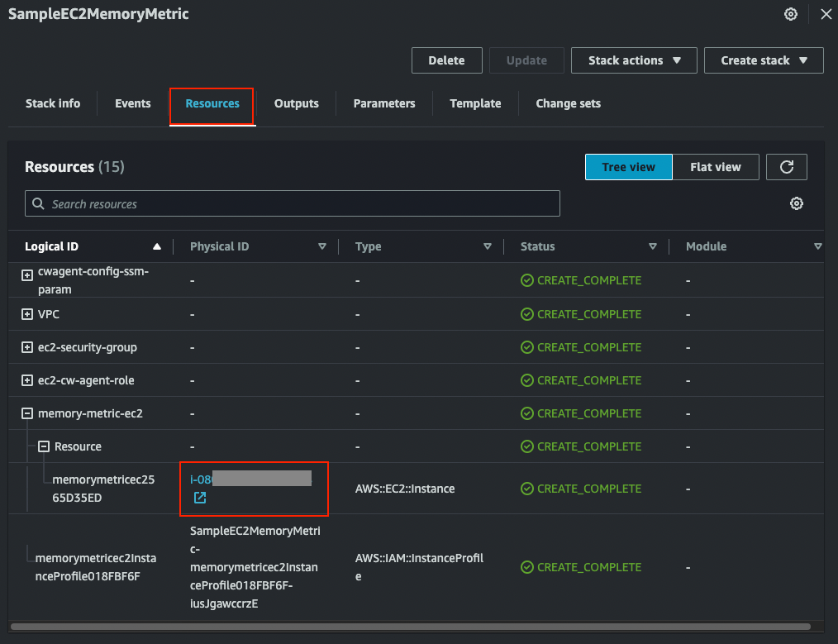The height and width of the screenshot is (644, 838).
Task: Click InstanceProfile row status check icon
Action: [x=527, y=567]
